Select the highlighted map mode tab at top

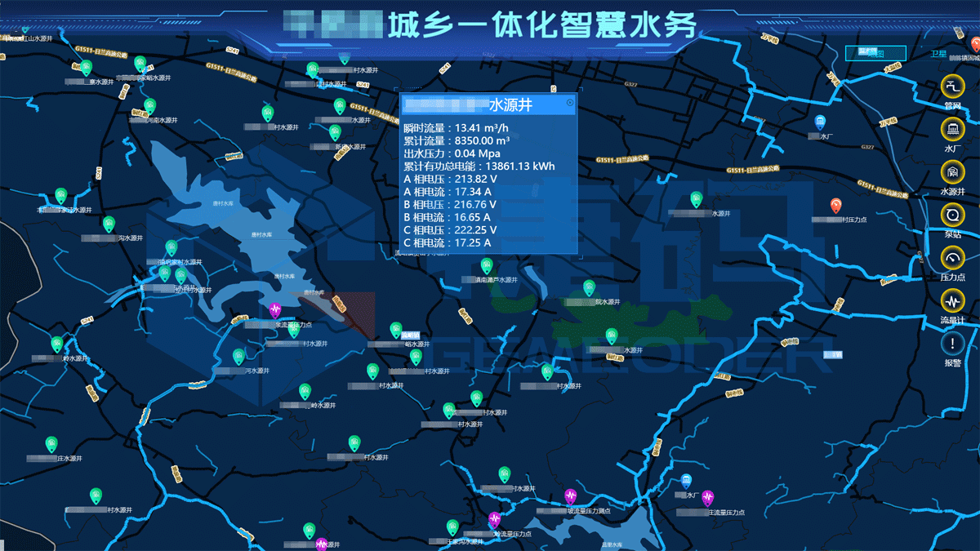[x=875, y=52]
